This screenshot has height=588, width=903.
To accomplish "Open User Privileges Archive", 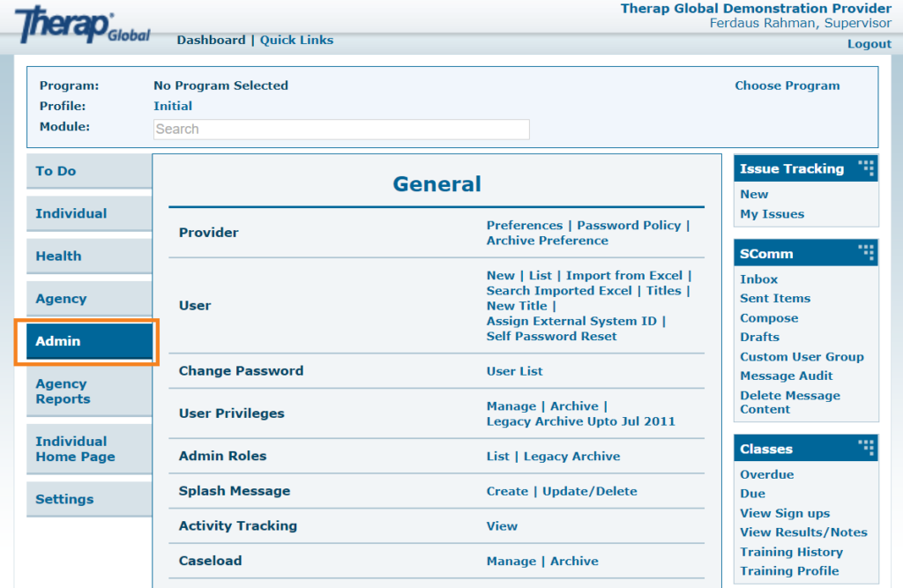I will tap(574, 406).
